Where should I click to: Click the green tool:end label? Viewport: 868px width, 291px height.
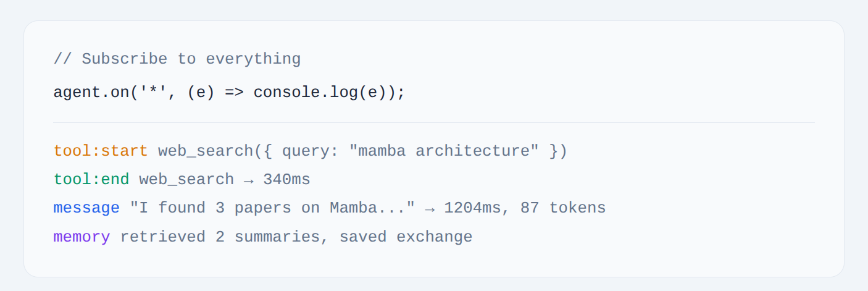point(91,180)
